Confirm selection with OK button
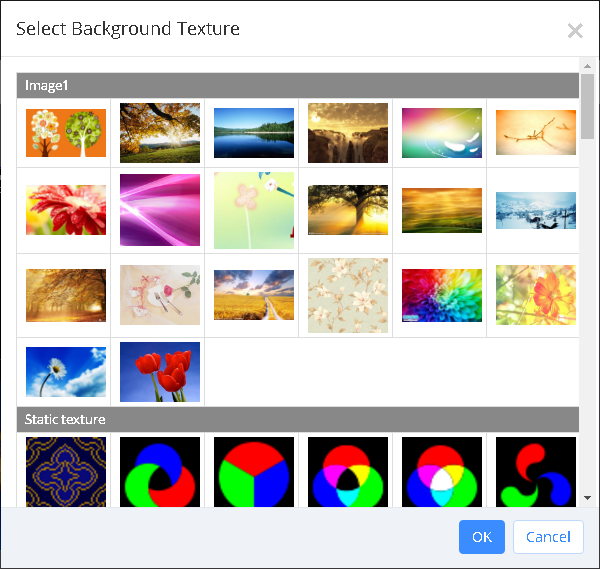 click(482, 537)
